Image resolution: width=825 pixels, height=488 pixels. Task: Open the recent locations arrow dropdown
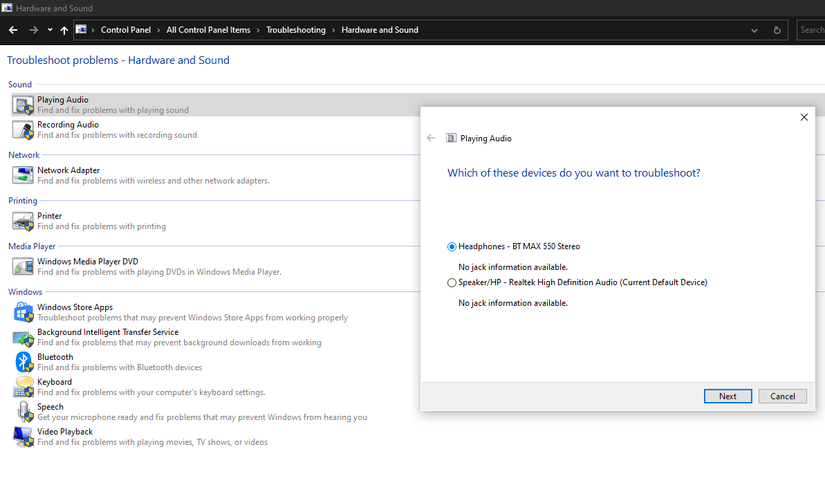(50, 30)
